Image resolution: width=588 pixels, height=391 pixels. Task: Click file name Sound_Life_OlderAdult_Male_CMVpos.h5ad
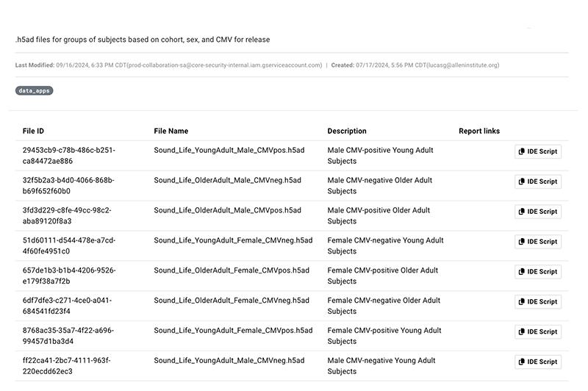(227, 210)
